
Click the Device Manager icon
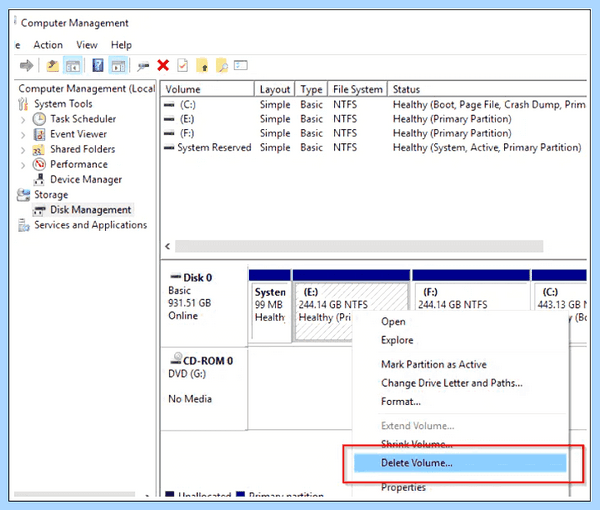(x=39, y=179)
